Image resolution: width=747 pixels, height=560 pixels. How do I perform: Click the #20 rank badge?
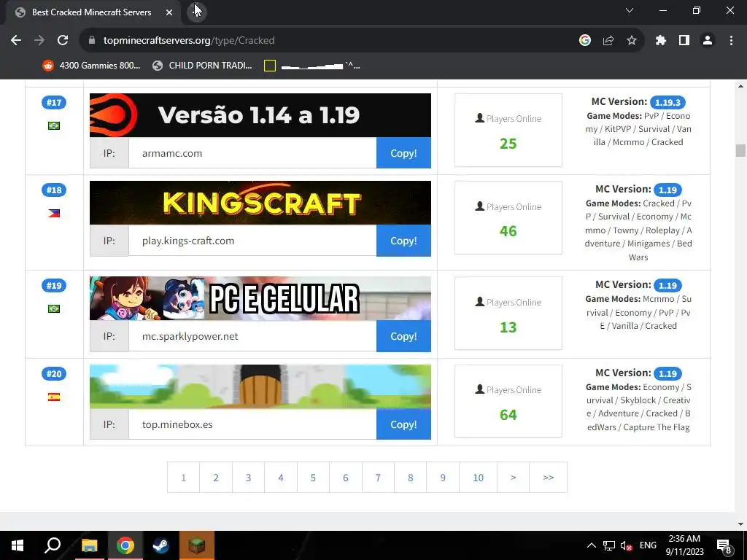click(x=54, y=374)
